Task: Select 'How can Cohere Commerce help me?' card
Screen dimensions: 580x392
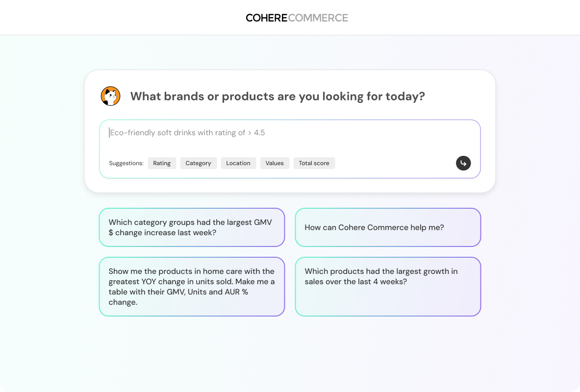Action: (388, 227)
